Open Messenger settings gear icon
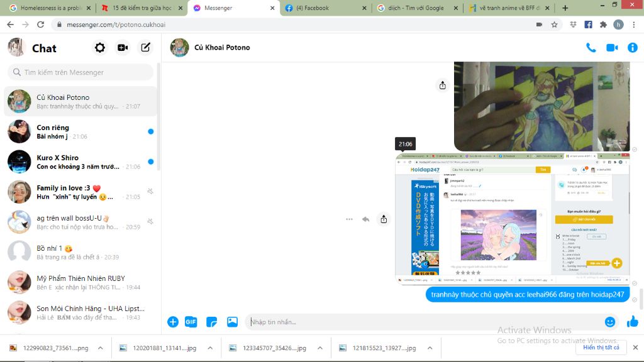 tap(100, 48)
